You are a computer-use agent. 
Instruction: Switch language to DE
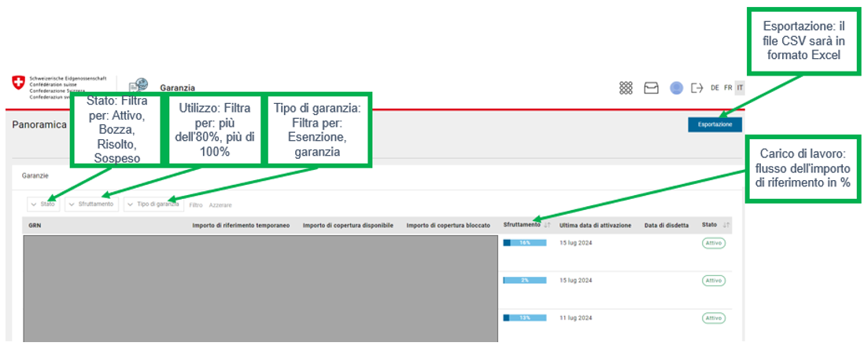715,88
